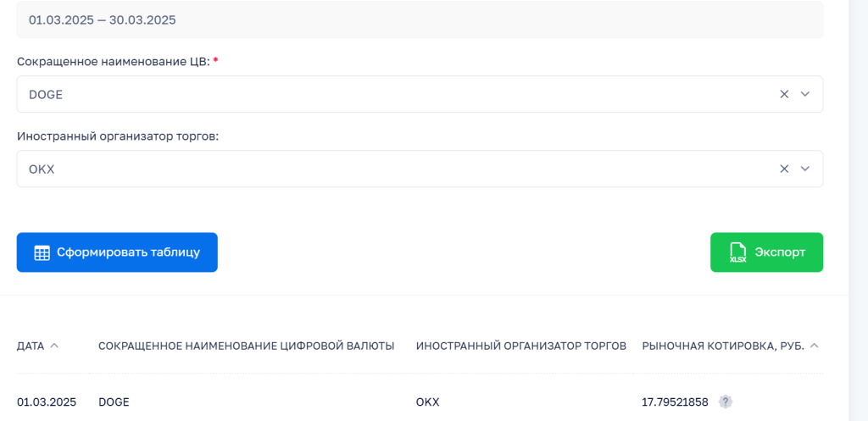Screen dimensions: 868x421
Task: Click sort arrow next to ДАТА header
Action: [x=54, y=346]
